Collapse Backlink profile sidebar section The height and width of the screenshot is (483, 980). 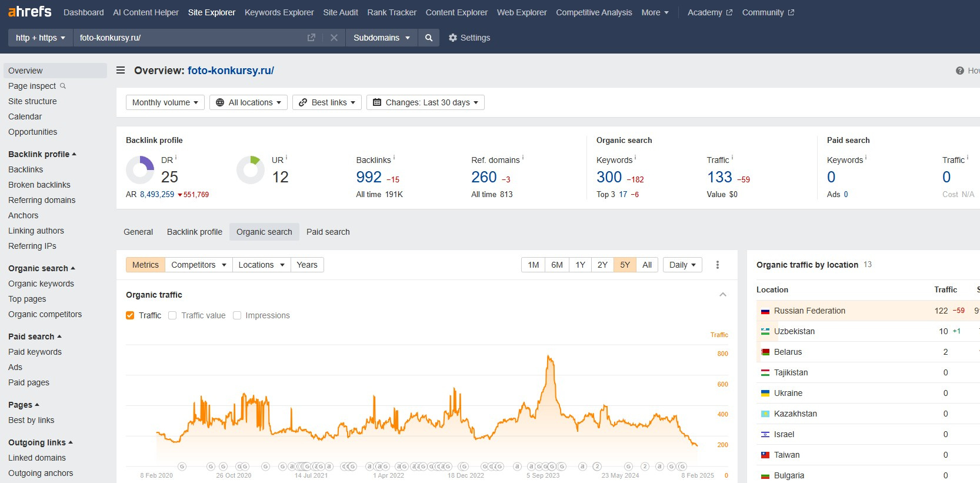pyautogui.click(x=42, y=154)
